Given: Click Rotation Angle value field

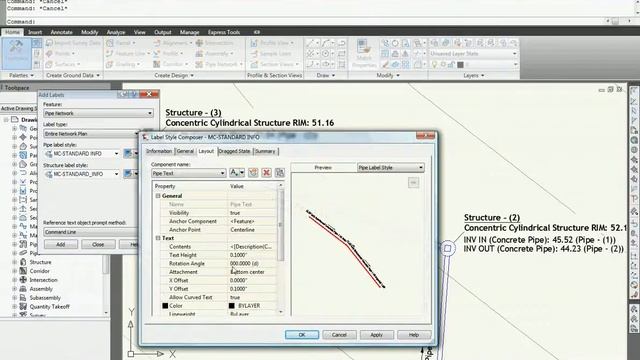Looking at the screenshot, I should [252, 263].
